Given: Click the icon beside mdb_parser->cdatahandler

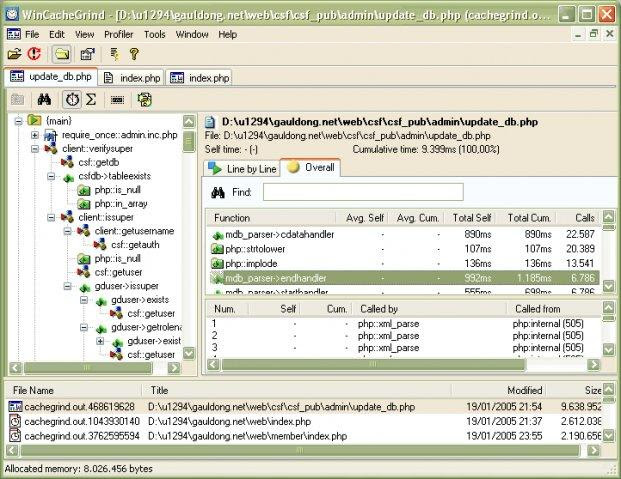Looking at the screenshot, I should pyautogui.click(x=217, y=235).
